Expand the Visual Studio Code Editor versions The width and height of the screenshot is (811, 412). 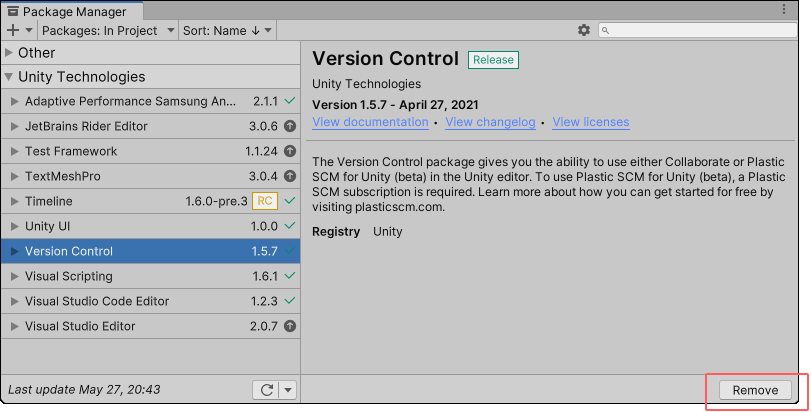click(x=14, y=301)
